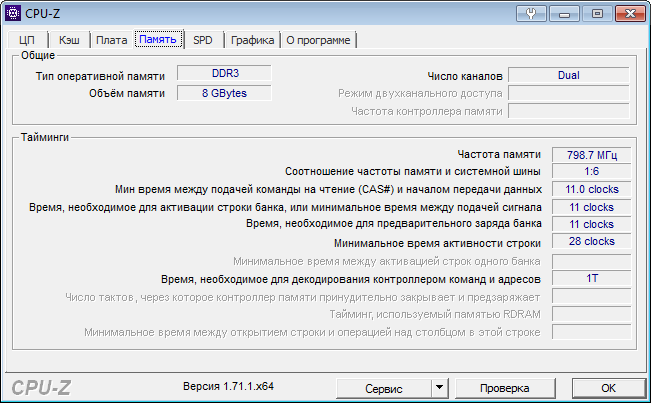Viewport: 651px width, 403px height.
Task: Click the CPU-Z app icon in title bar
Action: point(12,13)
